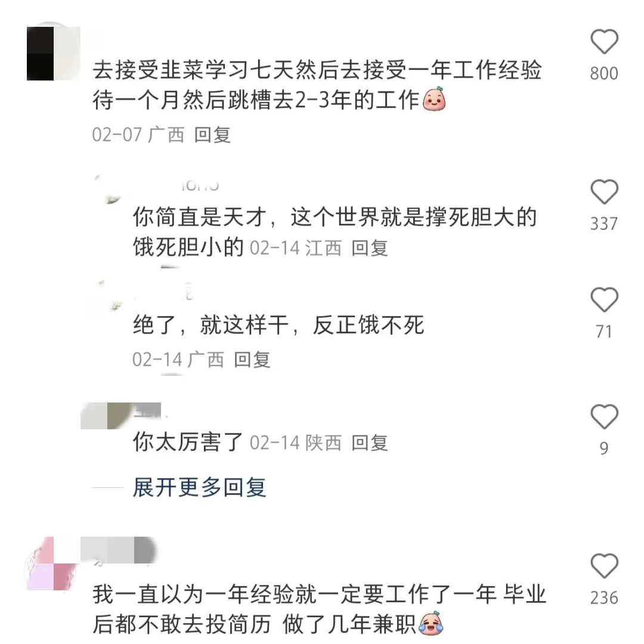Open the first commenter's avatar from 广西
The width and height of the screenshot is (644, 644).
[54, 54]
